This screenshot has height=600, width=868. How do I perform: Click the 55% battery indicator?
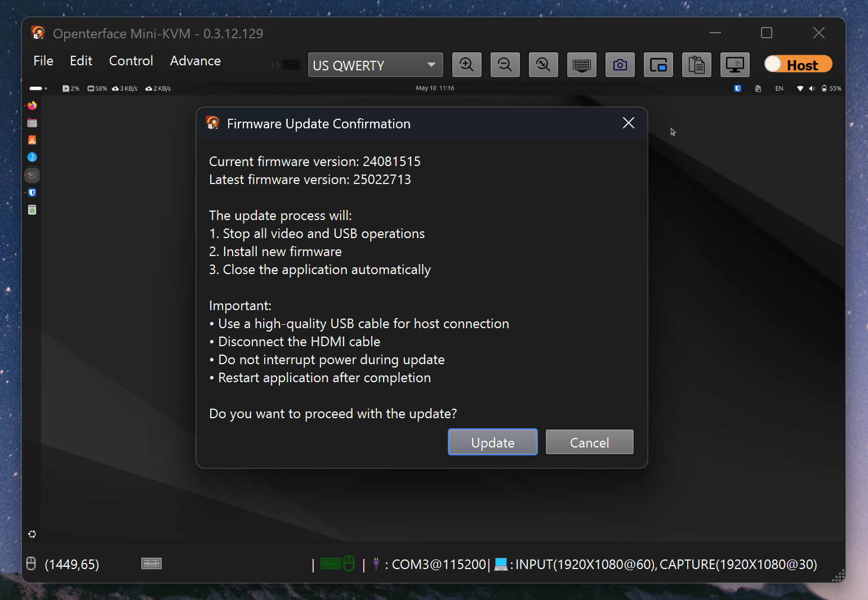[831, 88]
